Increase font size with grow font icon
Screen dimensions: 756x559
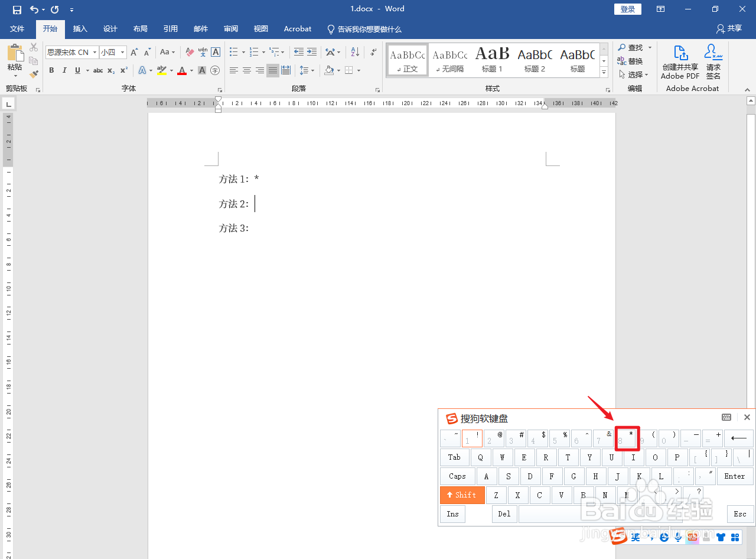pyautogui.click(x=134, y=52)
